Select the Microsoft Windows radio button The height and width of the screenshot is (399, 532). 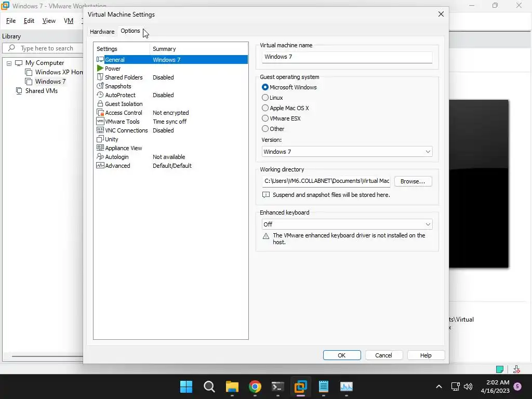pyautogui.click(x=265, y=87)
